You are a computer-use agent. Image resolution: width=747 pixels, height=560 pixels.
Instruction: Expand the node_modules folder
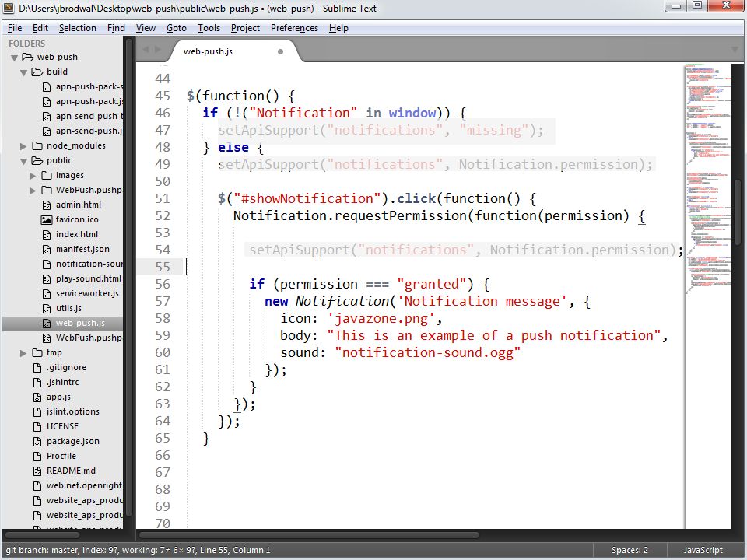click(23, 146)
